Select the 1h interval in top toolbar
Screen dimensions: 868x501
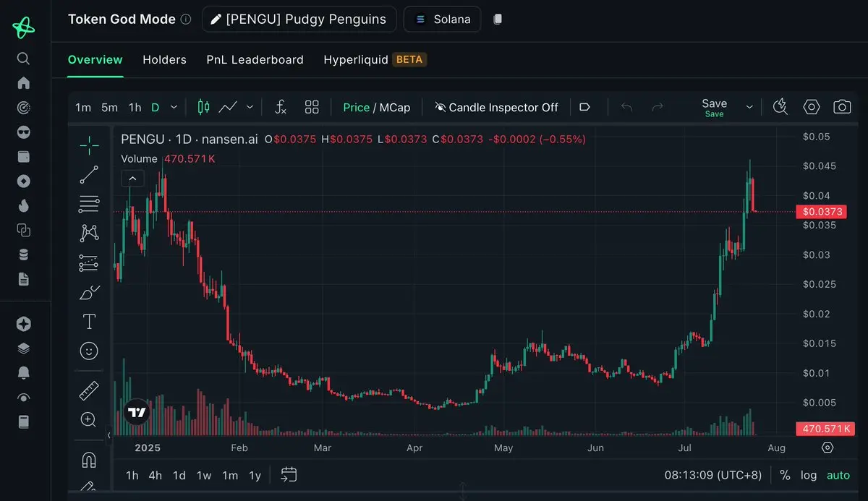(135, 107)
